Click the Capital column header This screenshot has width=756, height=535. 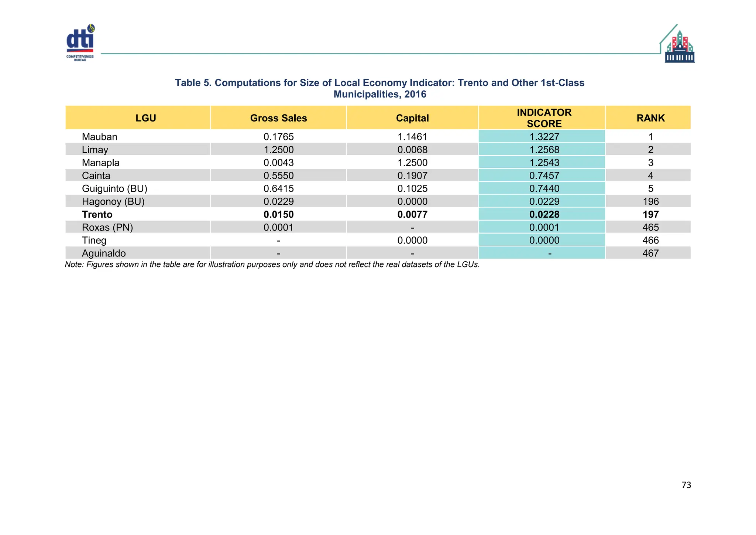click(412, 118)
